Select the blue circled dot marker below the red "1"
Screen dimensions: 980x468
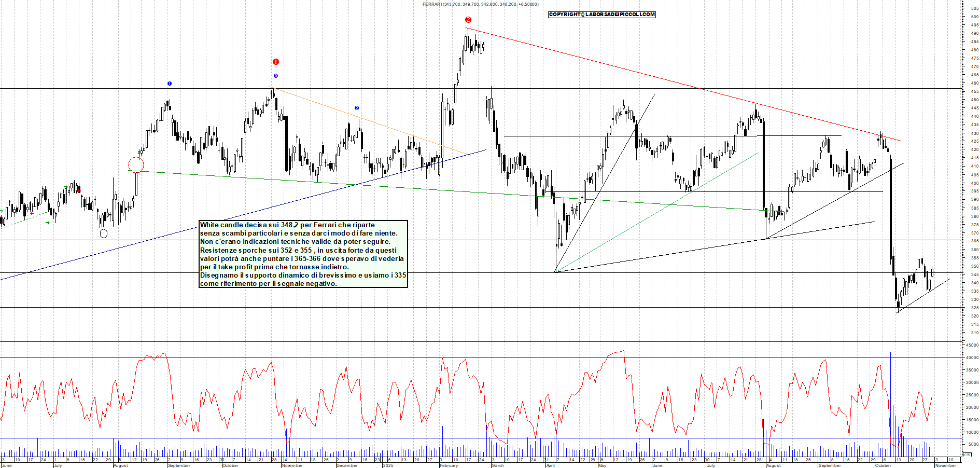pos(275,76)
